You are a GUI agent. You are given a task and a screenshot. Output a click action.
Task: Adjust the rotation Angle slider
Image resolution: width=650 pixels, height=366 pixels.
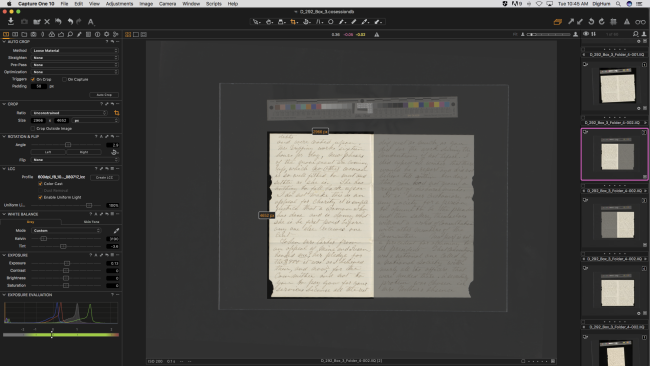click(x=68, y=145)
